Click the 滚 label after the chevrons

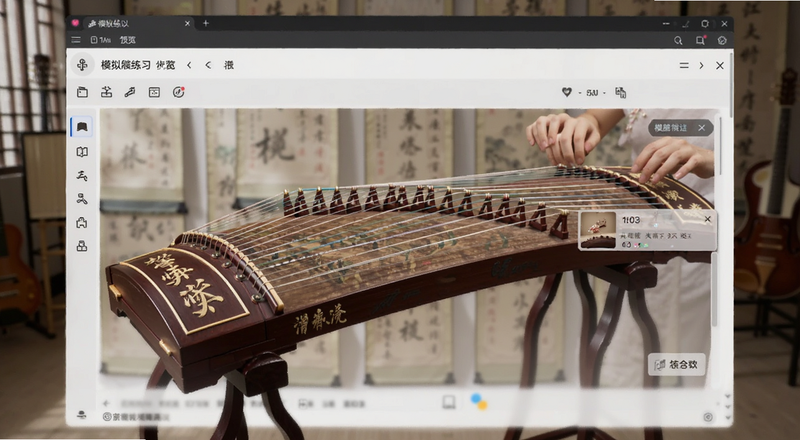[229, 65]
